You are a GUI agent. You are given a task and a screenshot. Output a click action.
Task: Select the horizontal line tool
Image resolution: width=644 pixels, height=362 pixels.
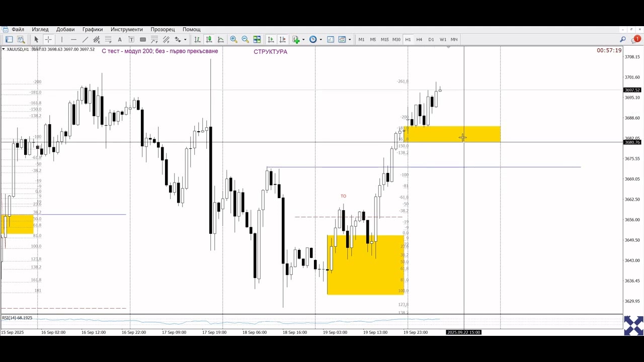[73, 39]
